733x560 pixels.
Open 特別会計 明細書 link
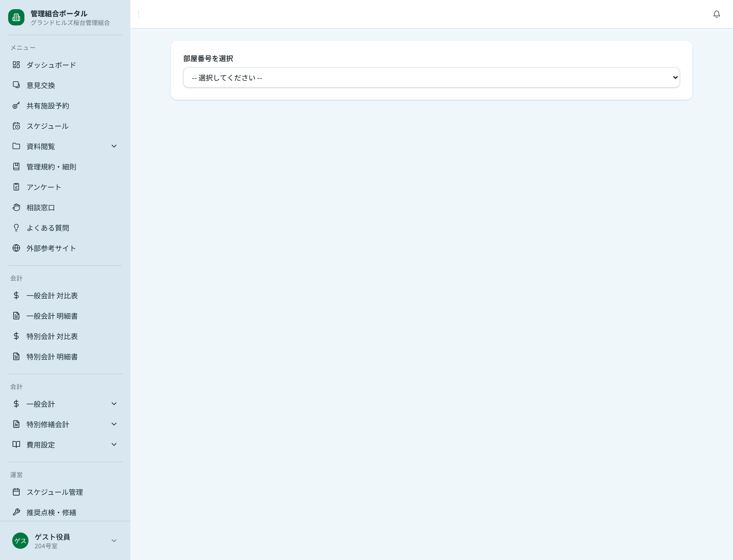[x=52, y=357]
